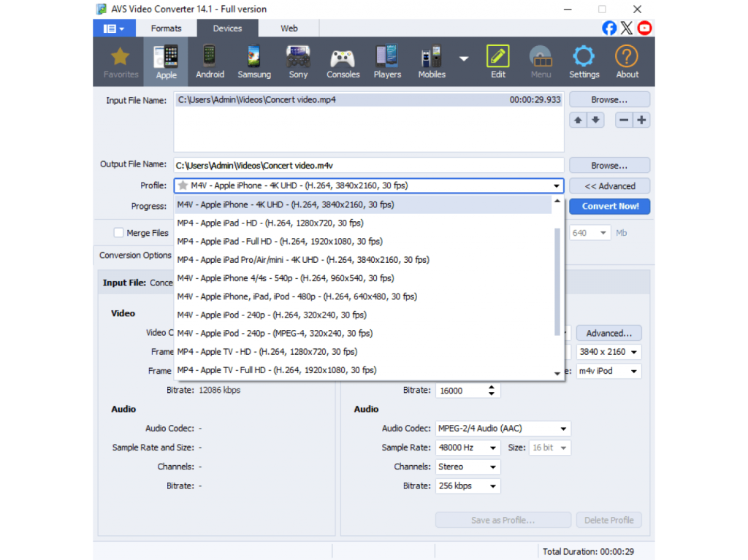Open the Settings gear icon
Viewport: 748px width, 560px height.
coord(584,62)
